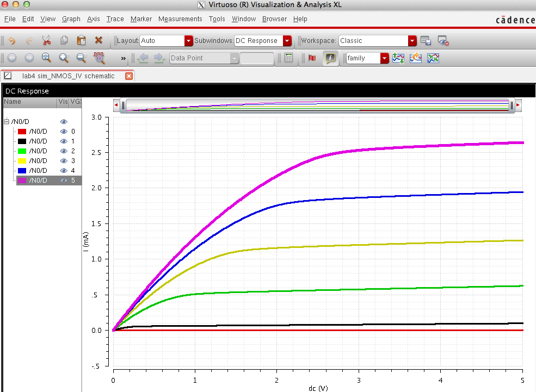Click the zoom in magnifier icon

[64, 58]
